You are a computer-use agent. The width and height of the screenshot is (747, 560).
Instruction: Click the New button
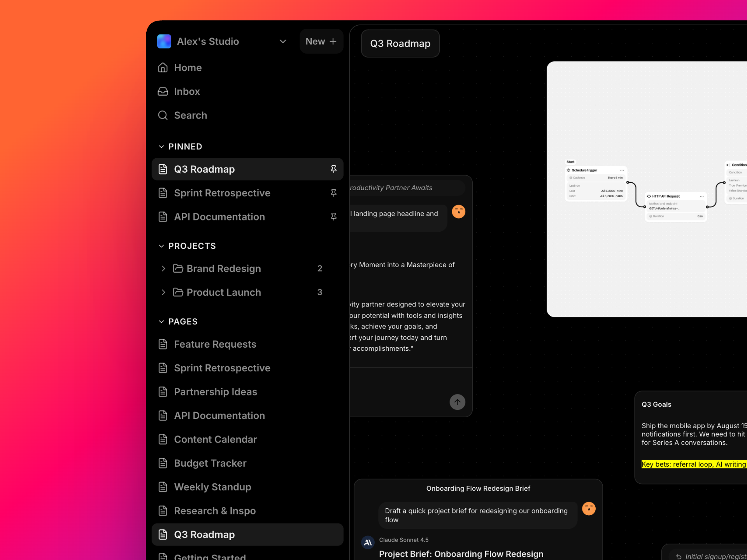(321, 41)
